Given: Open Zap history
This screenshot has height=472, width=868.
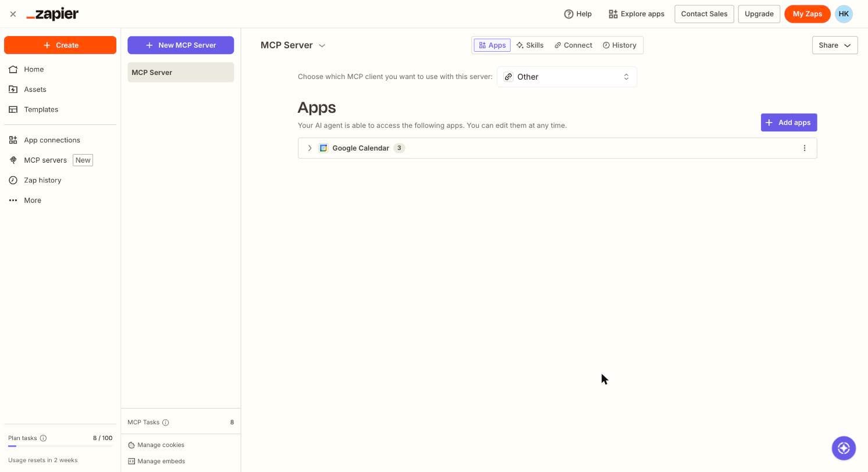Looking at the screenshot, I should coord(42,180).
